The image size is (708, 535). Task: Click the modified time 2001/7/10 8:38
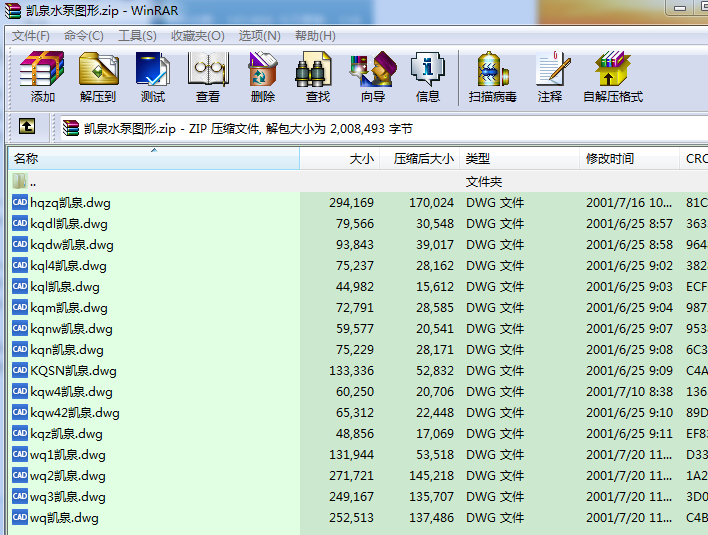pyautogui.click(x=629, y=391)
